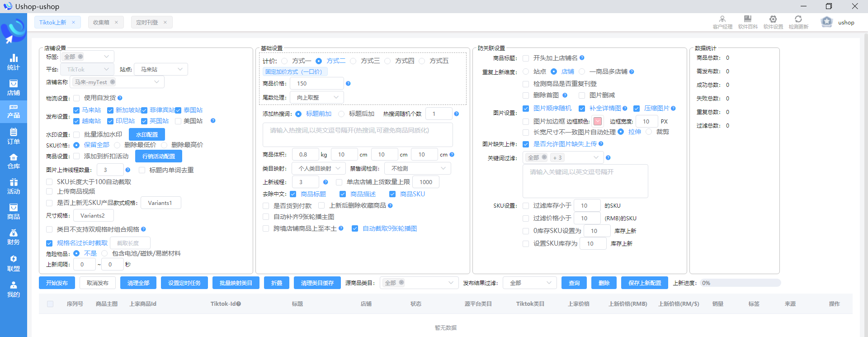Click help icon beside 开头加上店铺名
Screen dimensions: 868x337
(582, 58)
